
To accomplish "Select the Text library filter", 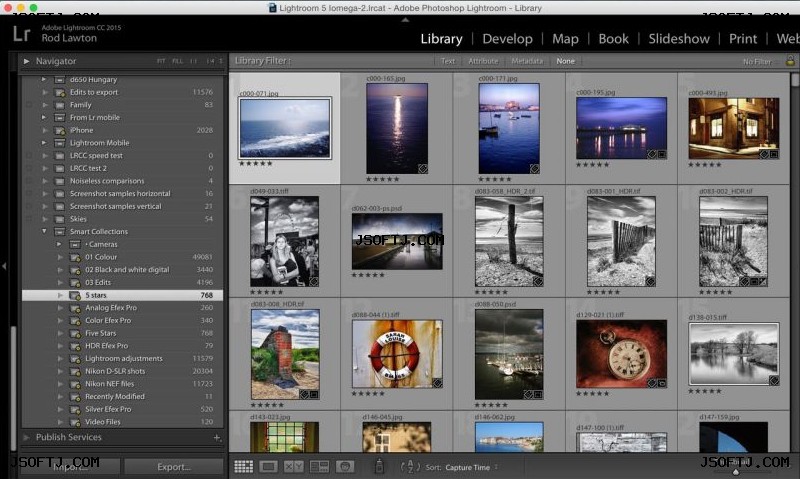I will tap(447, 61).
